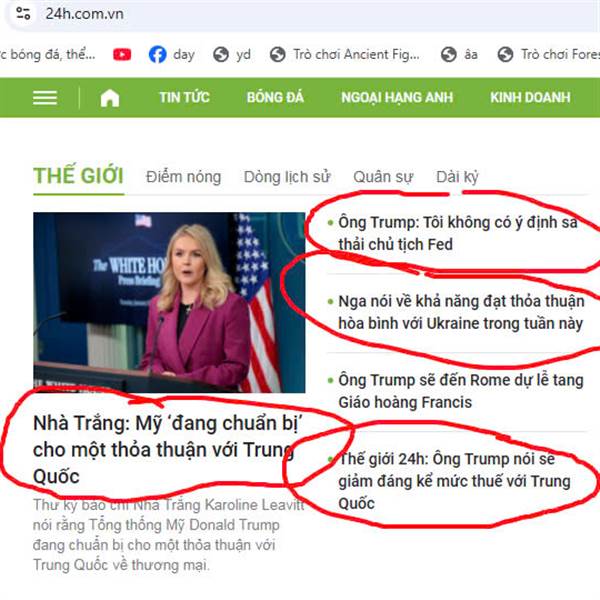Switch to the Điểm nóng tab
The width and height of the screenshot is (600, 600).
(184, 177)
